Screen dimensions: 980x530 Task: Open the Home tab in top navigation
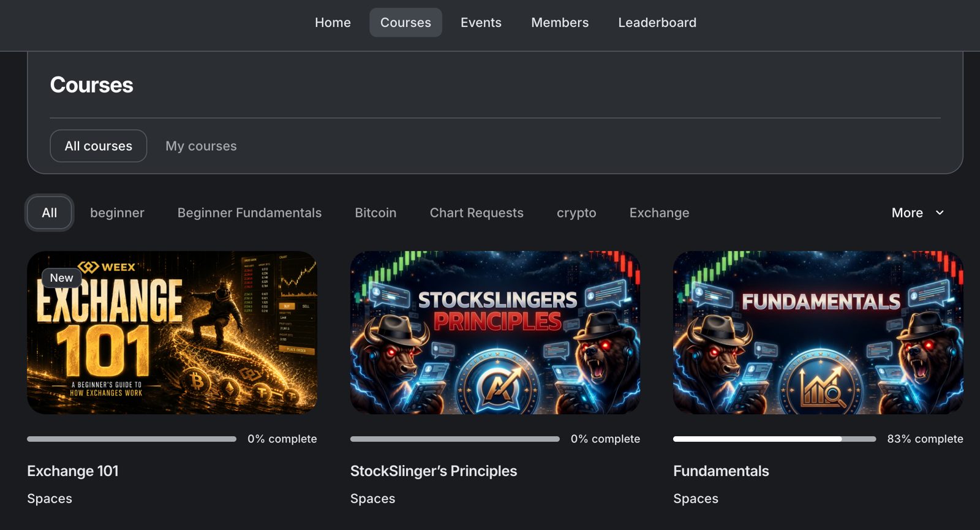point(333,23)
